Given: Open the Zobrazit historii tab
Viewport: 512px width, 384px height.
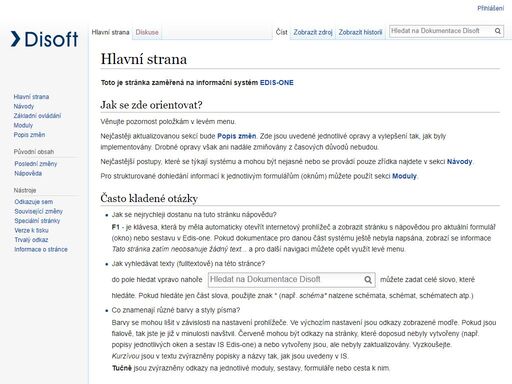Looking at the screenshot, I should click(360, 32).
